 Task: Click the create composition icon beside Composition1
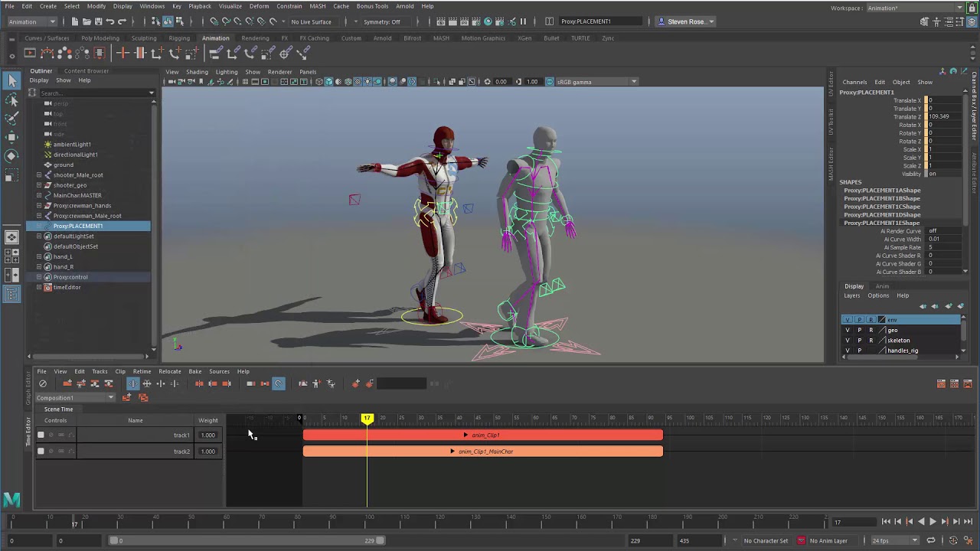pyautogui.click(x=126, y=397)
